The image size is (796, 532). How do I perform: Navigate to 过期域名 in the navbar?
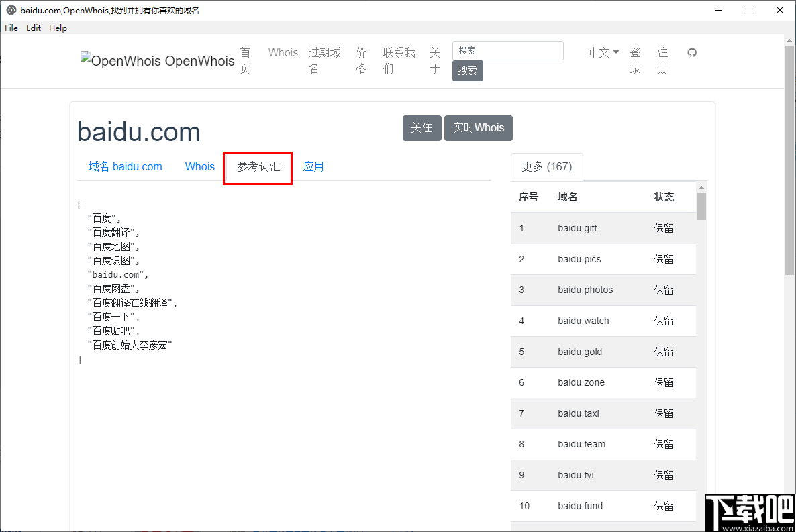coord(324,60)
